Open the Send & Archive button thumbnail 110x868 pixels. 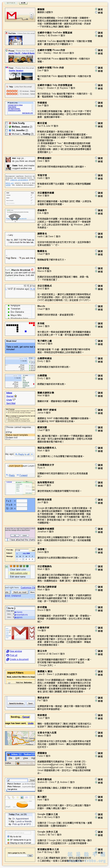click(20, 703)
